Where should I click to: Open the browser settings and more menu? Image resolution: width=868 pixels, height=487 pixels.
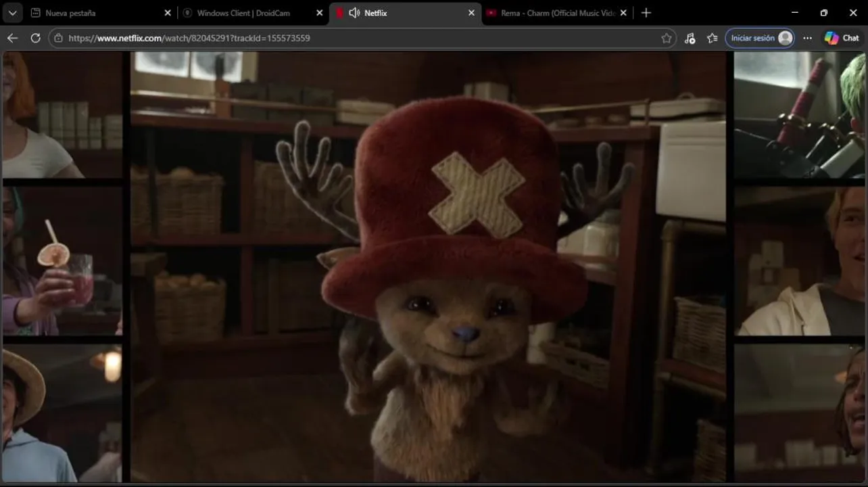(807, 38)
